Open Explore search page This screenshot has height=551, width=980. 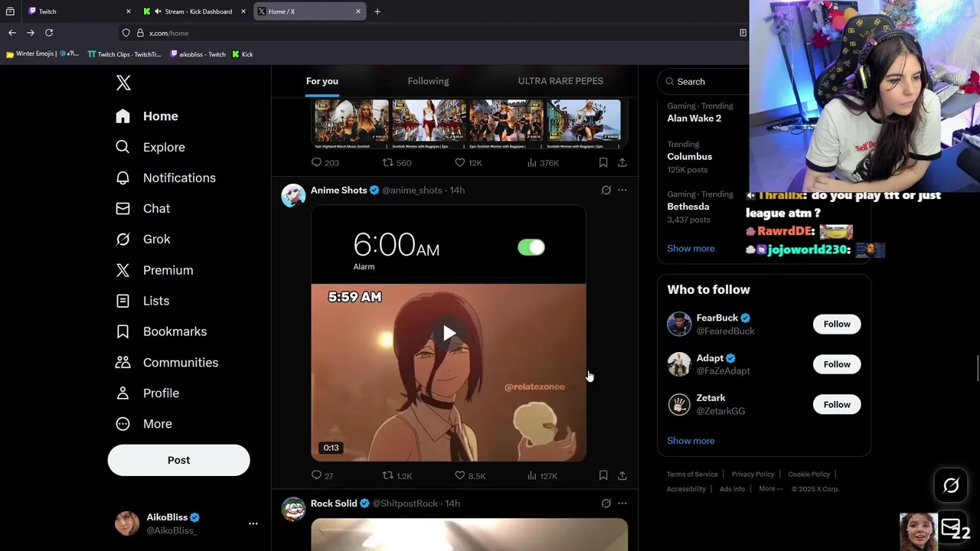point(150,147)
